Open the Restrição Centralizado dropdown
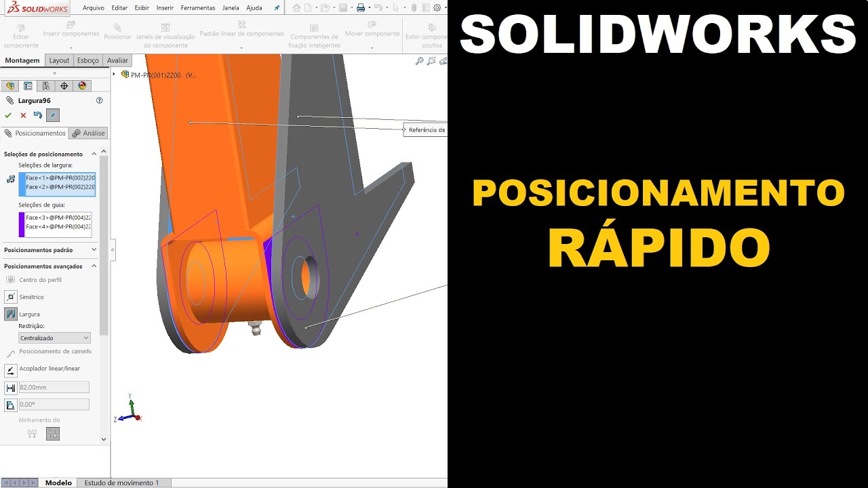This screenshot has height=488, width=868. click(54, 338)
